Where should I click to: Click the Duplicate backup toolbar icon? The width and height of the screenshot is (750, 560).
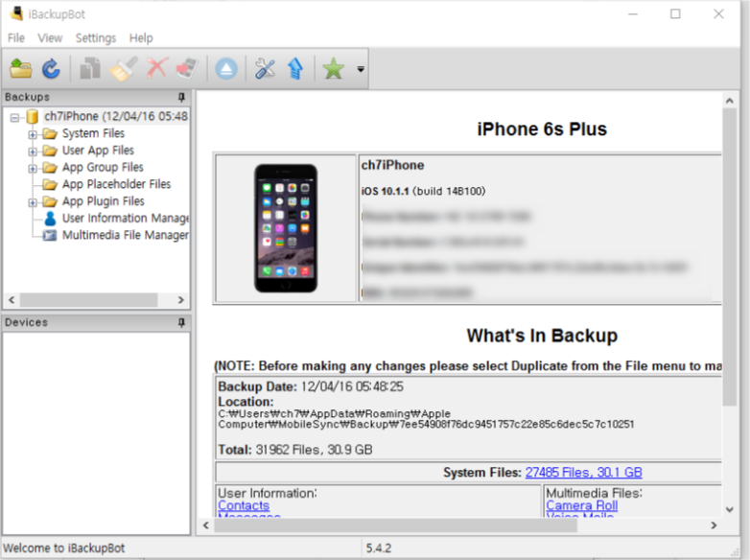pyautogui.click(x=90, y=69)
